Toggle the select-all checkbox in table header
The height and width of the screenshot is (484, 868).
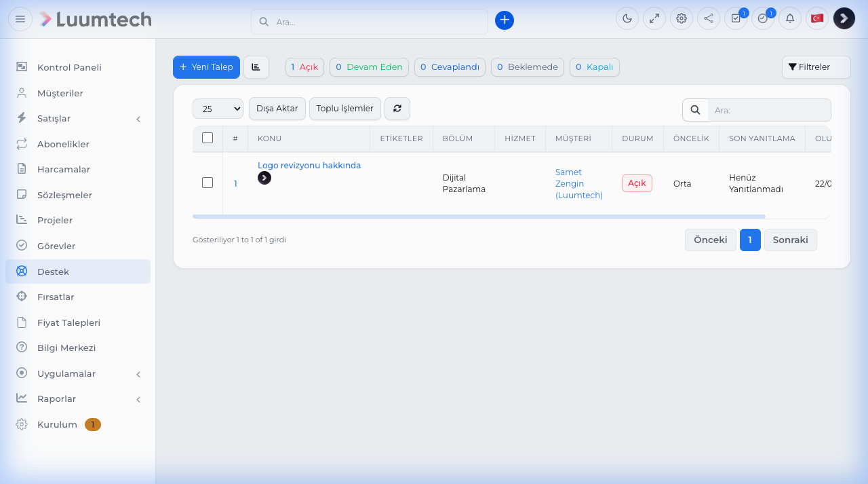pos(208,138)
